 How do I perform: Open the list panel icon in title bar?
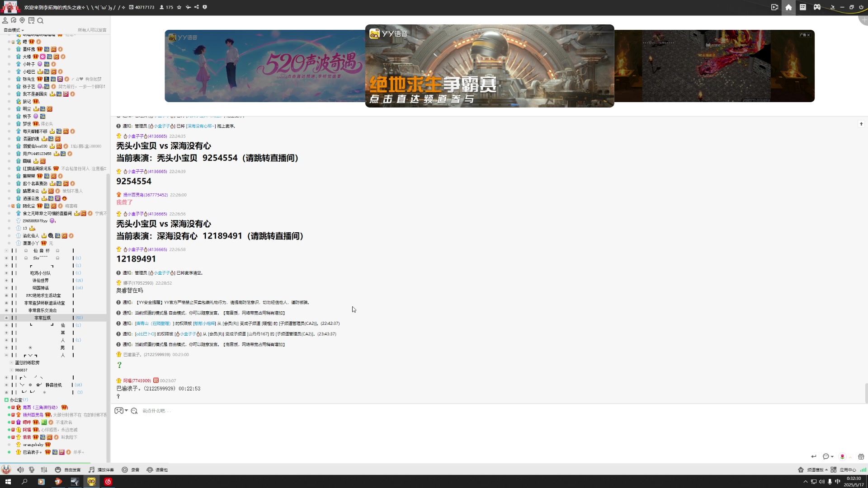click(x=803, y=7)
